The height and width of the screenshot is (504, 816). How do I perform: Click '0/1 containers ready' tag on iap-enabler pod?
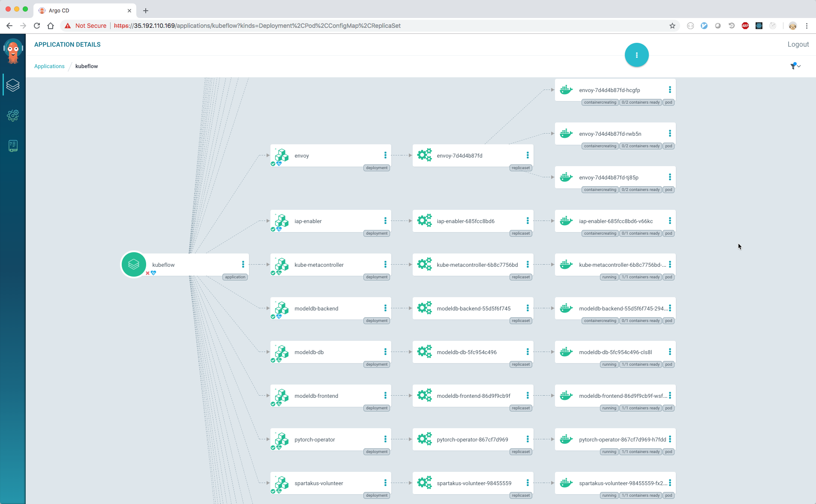[641, 233]
